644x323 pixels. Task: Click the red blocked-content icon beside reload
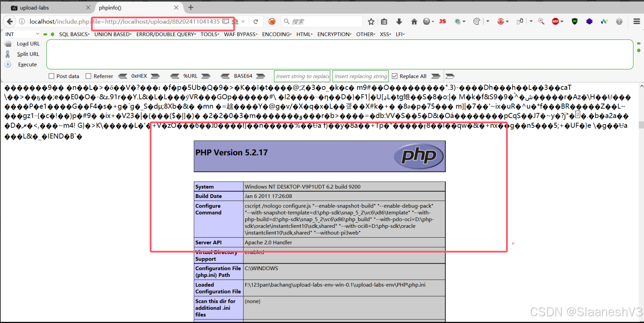coord(272,22)
